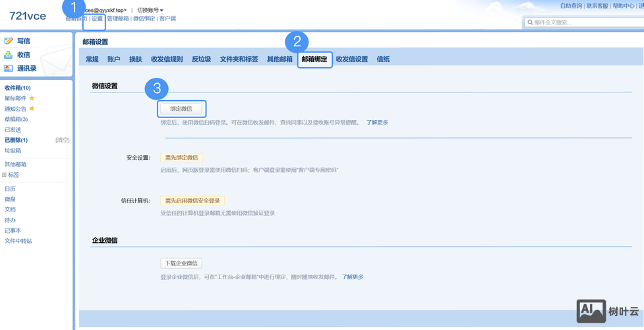Click the 需先绑定微信 security notice
This screenshot has width=644, height=330.
coord(181,158)
